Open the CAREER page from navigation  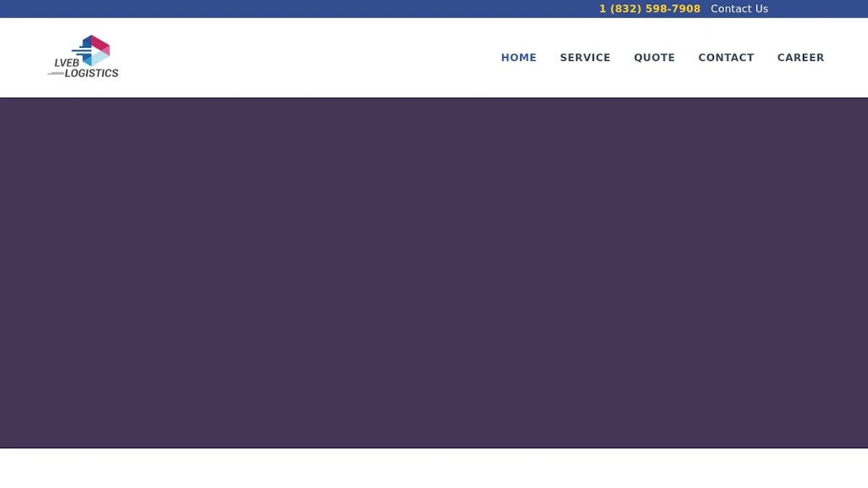tap(801, 58)
